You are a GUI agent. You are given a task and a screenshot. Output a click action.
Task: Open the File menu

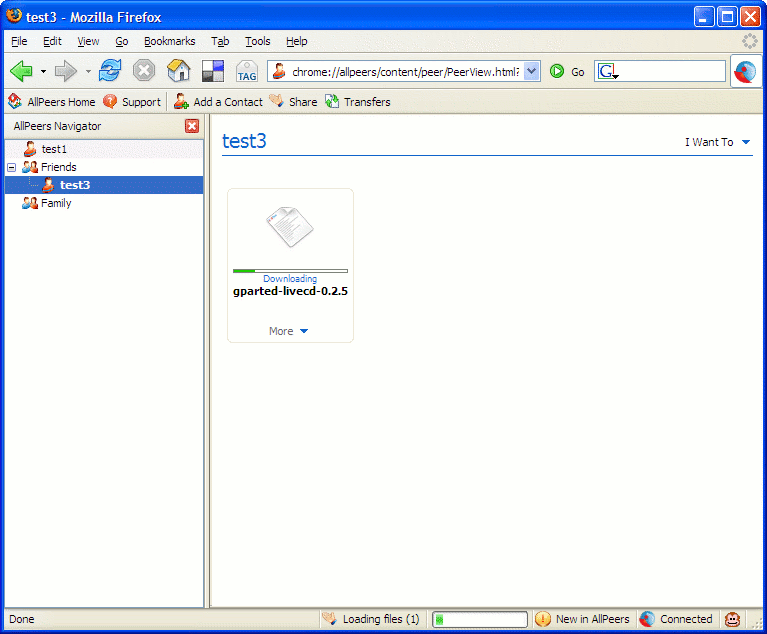tap(19, 41)
